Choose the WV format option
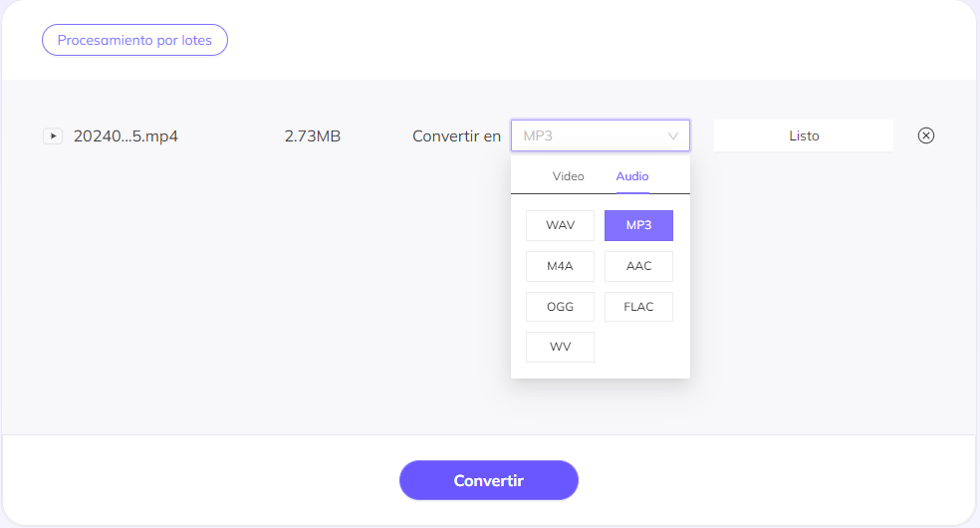 [560, 347]
